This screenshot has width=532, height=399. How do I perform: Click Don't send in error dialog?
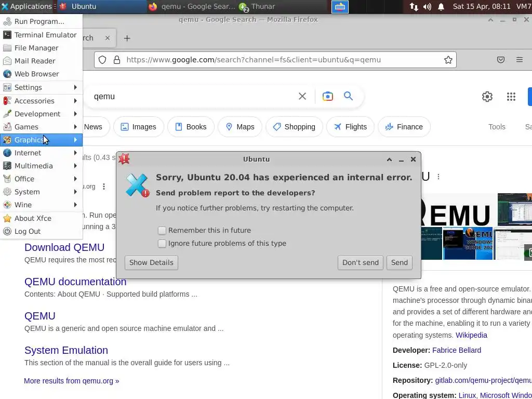coord(361,262)
